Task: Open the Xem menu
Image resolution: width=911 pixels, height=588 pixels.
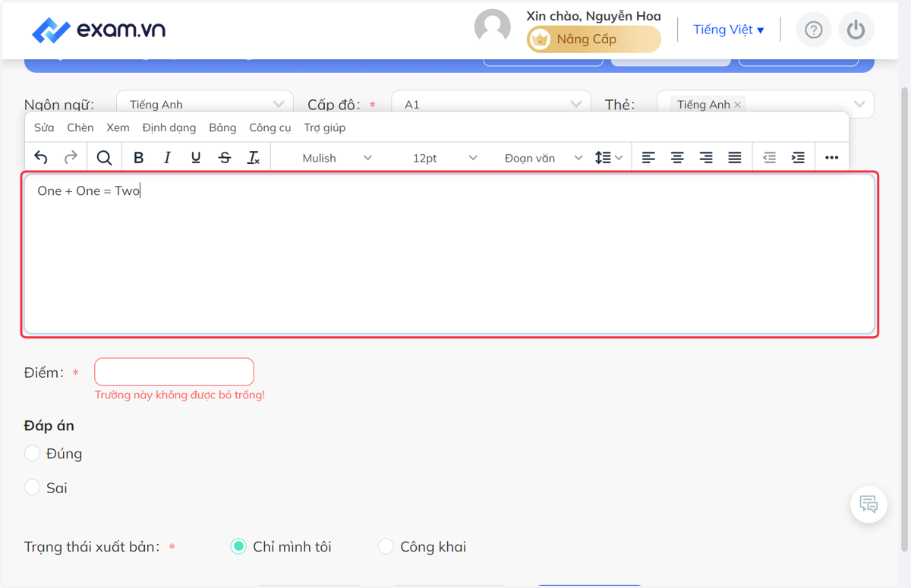Action: click(x=118, y=127)
